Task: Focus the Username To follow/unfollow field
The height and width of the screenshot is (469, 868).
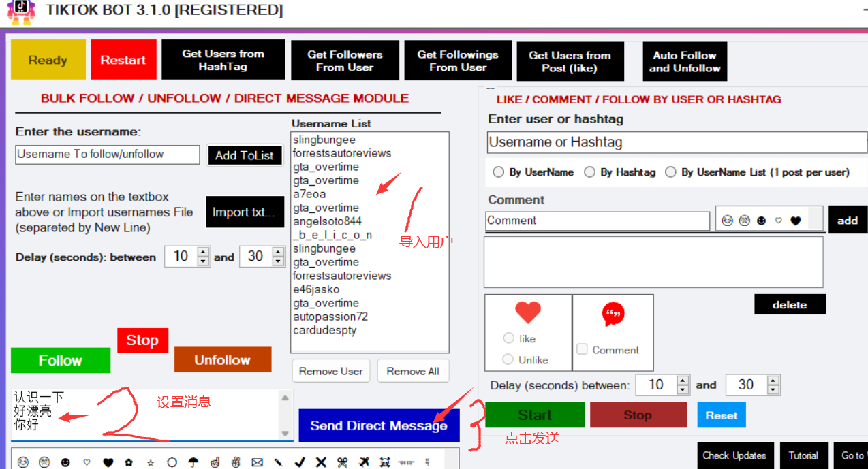Action: point(108,155)
